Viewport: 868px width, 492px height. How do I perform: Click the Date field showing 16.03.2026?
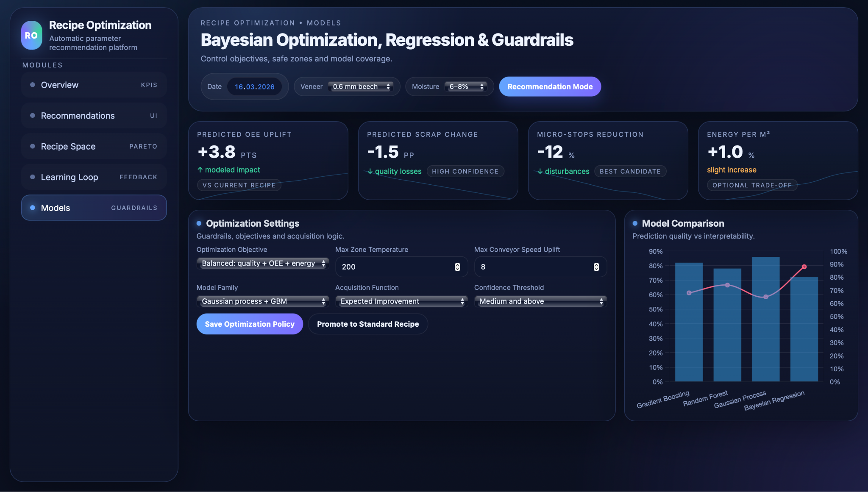254,86
